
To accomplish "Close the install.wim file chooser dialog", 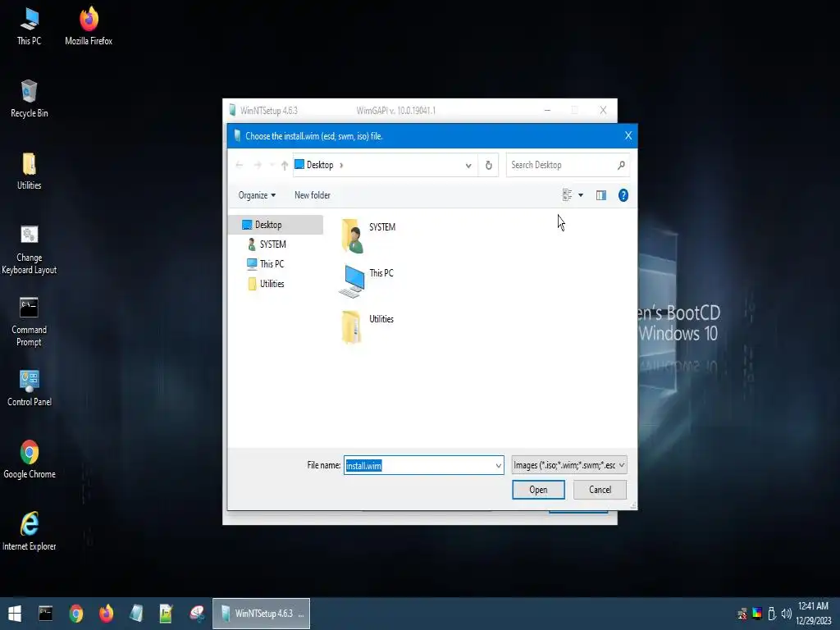I will point(628,136).
